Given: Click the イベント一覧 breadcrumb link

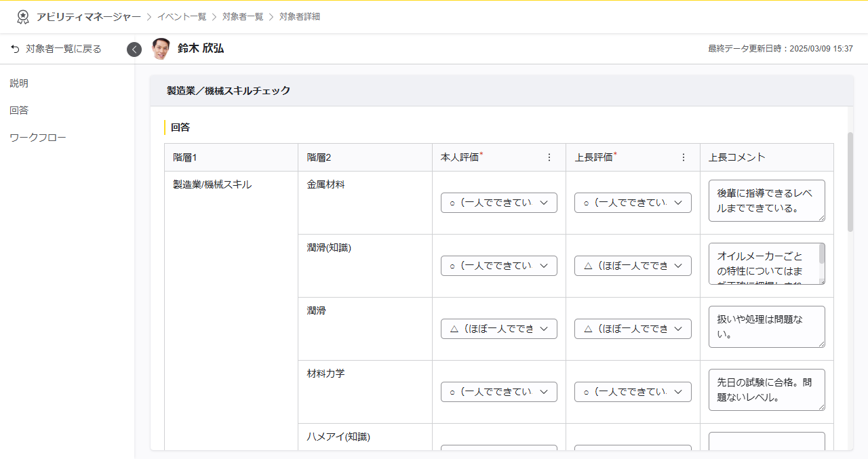Looking at the screenshot, I should [182, 17].
